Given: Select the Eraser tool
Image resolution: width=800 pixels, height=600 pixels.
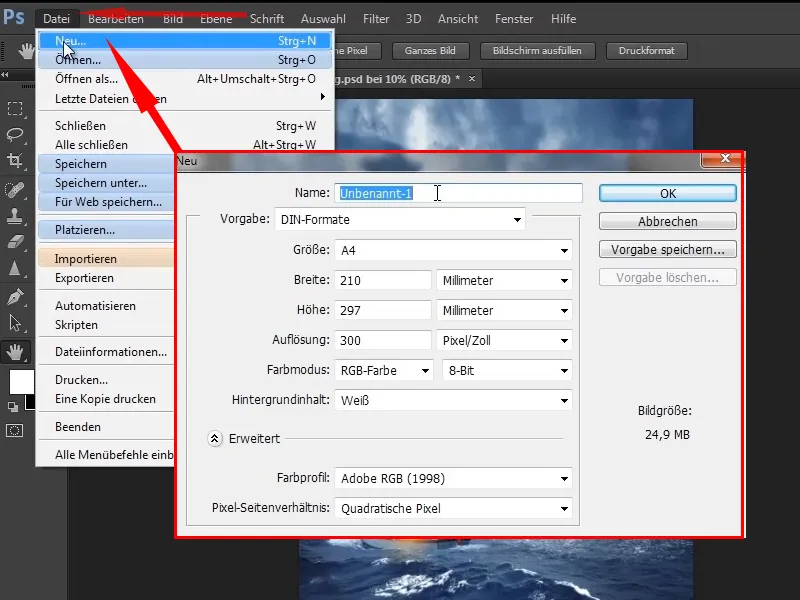Looking at the screenshot, I should tap(15, 242).
